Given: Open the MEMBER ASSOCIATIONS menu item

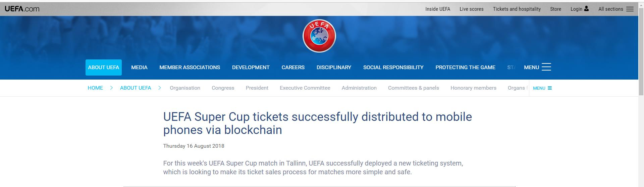Looking at the screenshot, I should [190, 67].
